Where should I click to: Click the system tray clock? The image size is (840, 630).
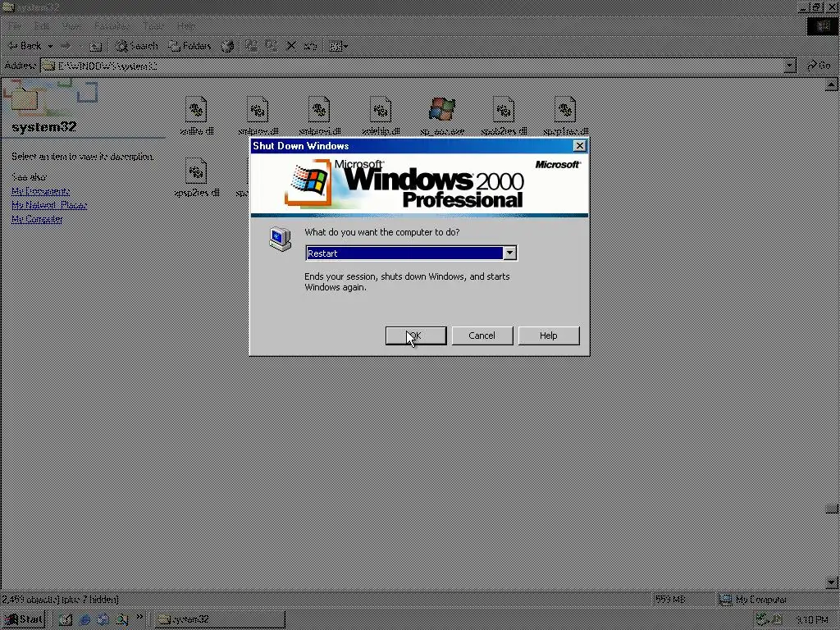(x=812, y=620)
